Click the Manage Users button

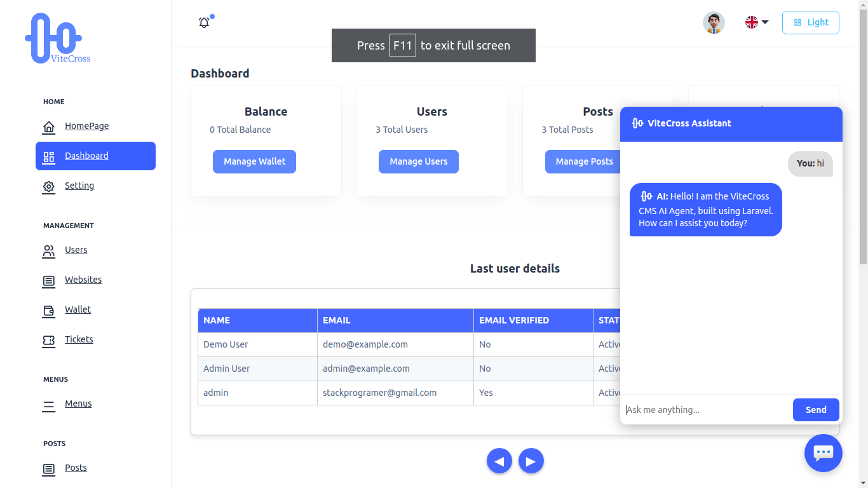[418, 161]
